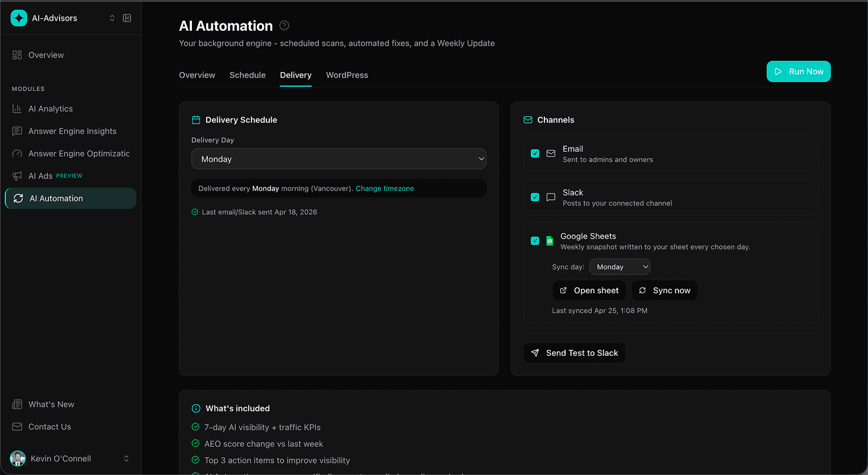Open AI Analytics module in sidebar
Image resolution: width=868 pixels, height=475 pixels.
tap(70, 109)
